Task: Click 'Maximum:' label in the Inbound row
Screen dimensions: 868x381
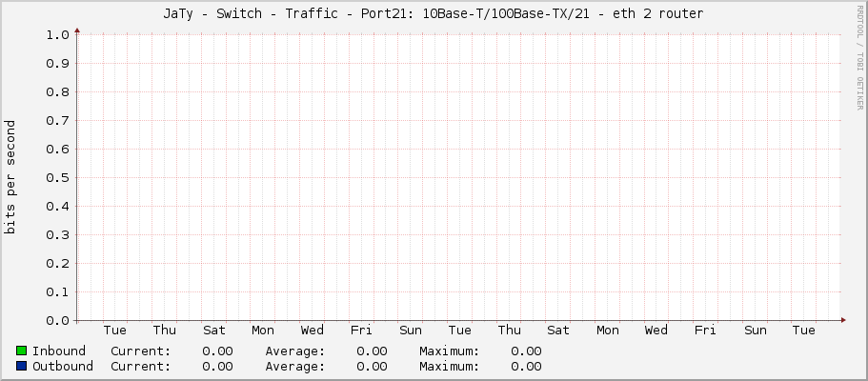Action: tap(450, 351)
